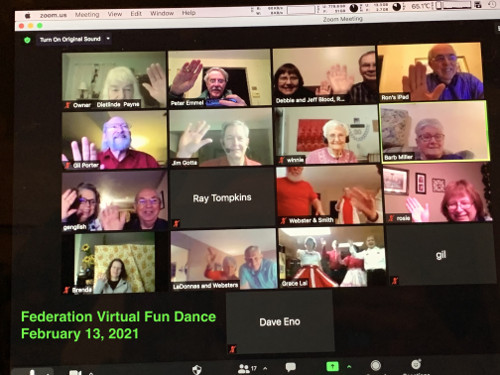Open the Window menu
This screenshot has width=500, height=375.
click(162, 13)
